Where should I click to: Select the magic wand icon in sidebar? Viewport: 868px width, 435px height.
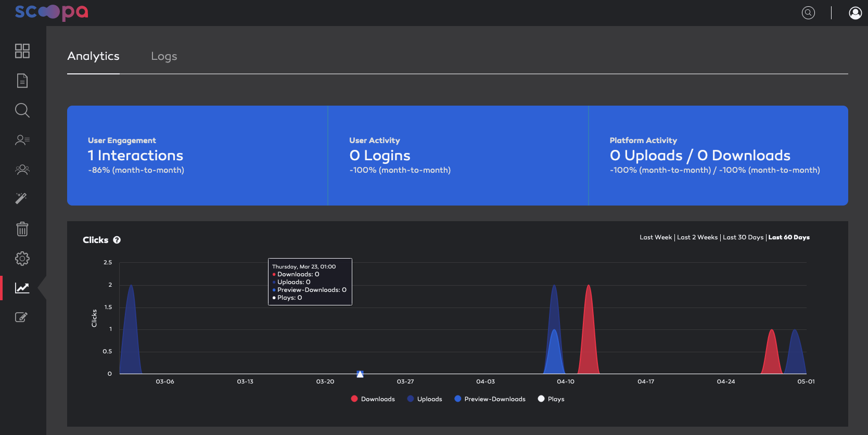point(21,198)
